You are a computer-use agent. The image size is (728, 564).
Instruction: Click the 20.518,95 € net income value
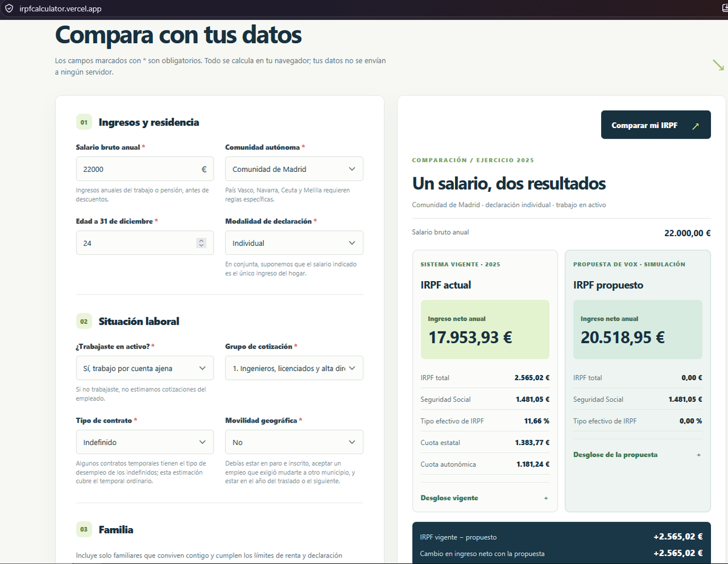622,338
